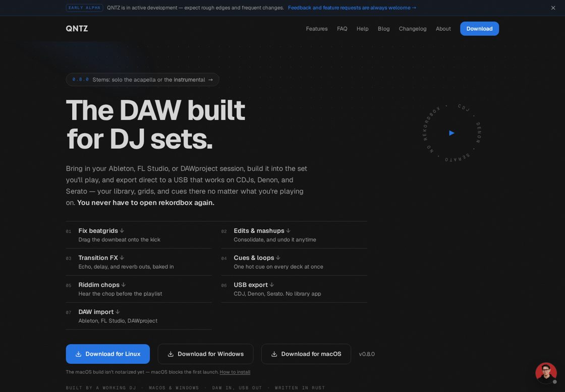Jump to USB export section
Viewport: 565px width, 392px height.
pos(294,289)
